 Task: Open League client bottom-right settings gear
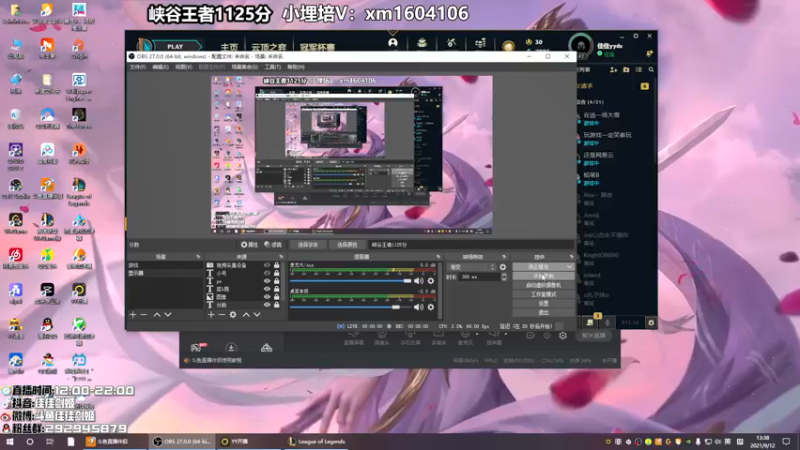(651, 322)
